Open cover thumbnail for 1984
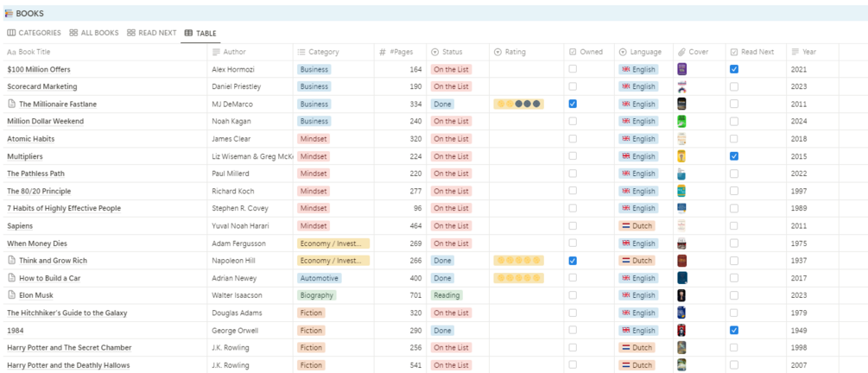The width and height of the screenshot is (868, 373). [x=682, y=331]
